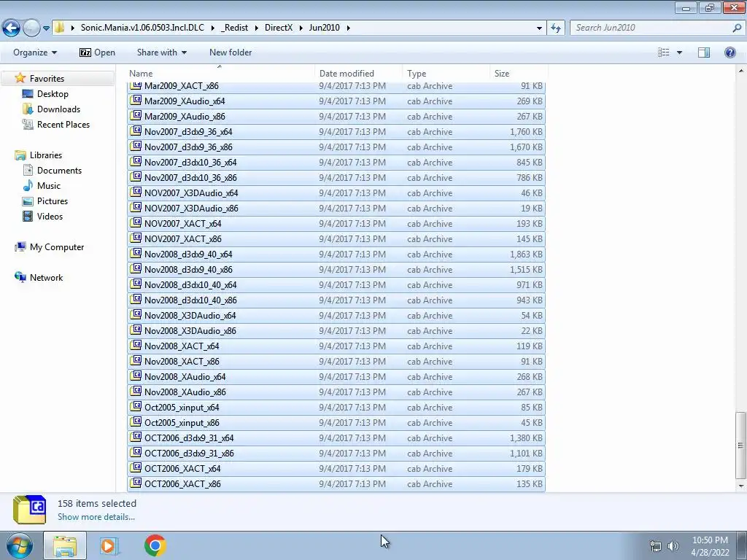747x560 pixels.
Task: Click the volume speaker tray icon
Action: point(673,546)
